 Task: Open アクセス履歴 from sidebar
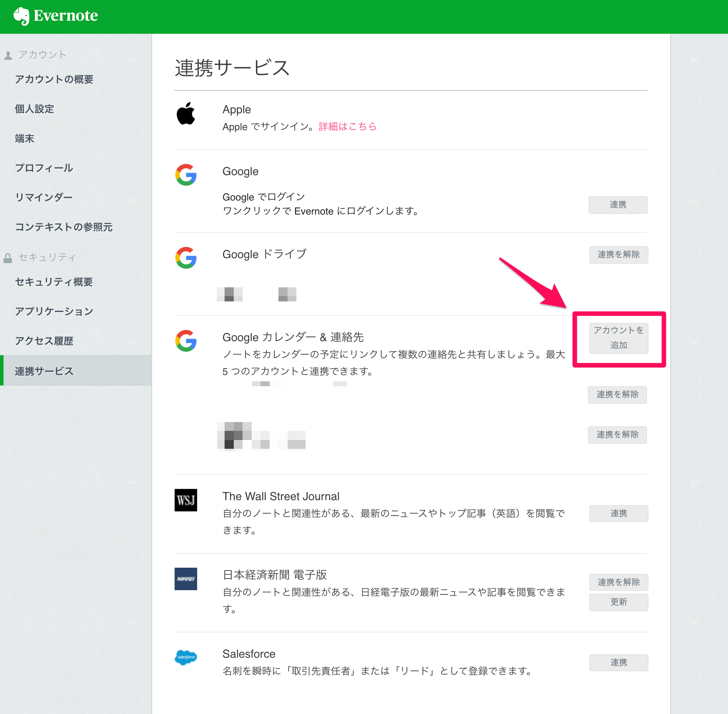pos(44,341)
